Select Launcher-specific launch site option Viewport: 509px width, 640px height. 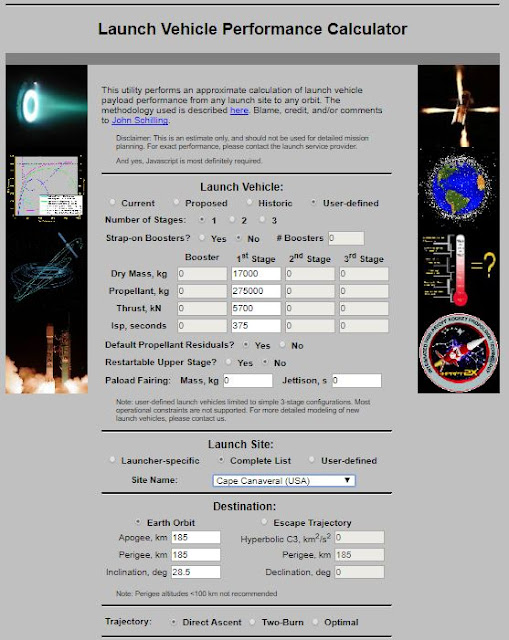click(112, 460)
